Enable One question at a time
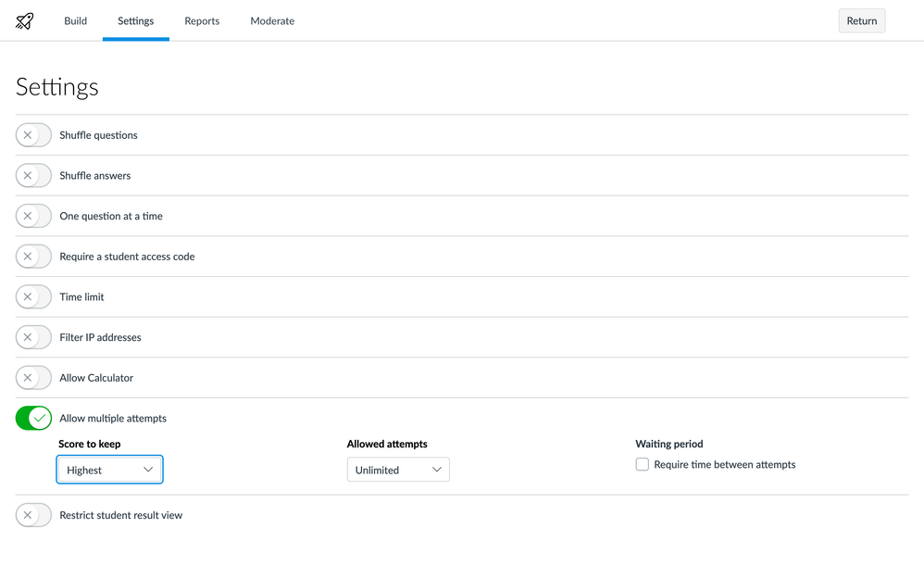Image resolution: width=924 pixels, height=578 pixels. pyautogui.click(x=33, y=216)
